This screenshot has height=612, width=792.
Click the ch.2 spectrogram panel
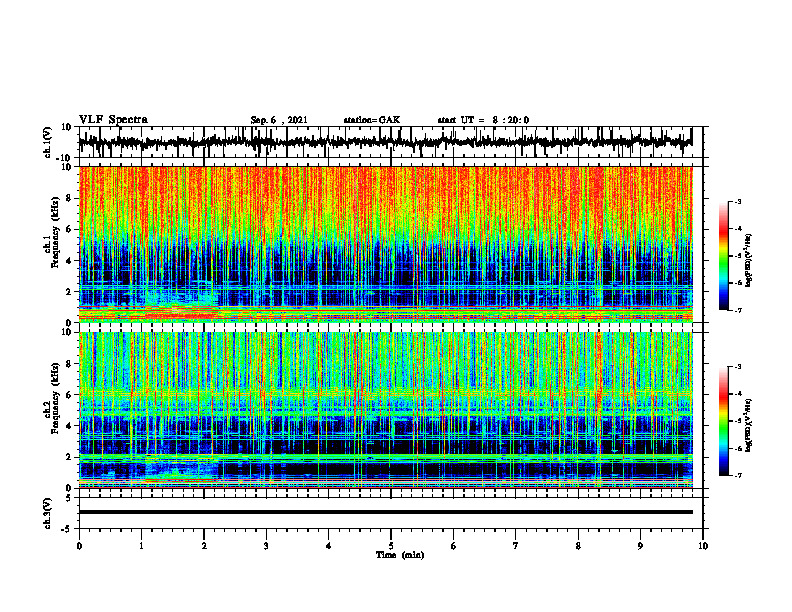coord(386,410)
